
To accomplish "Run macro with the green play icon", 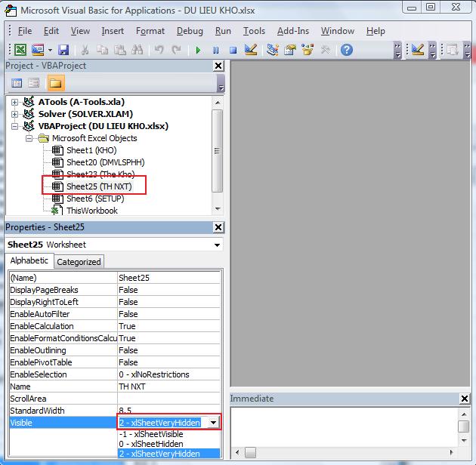I will [x=198, y=50].
